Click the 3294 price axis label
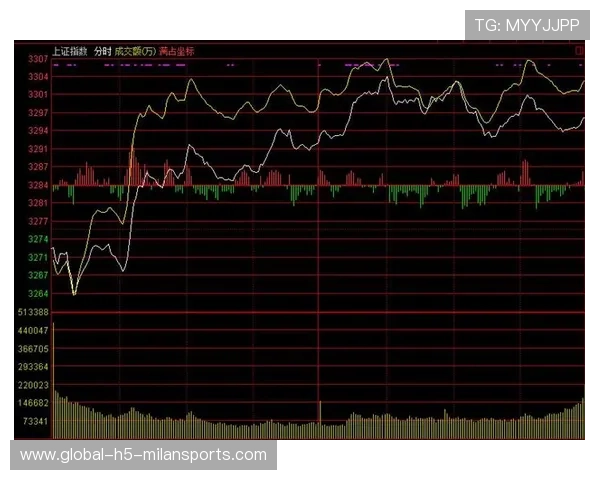 click(x=38, y=131)
